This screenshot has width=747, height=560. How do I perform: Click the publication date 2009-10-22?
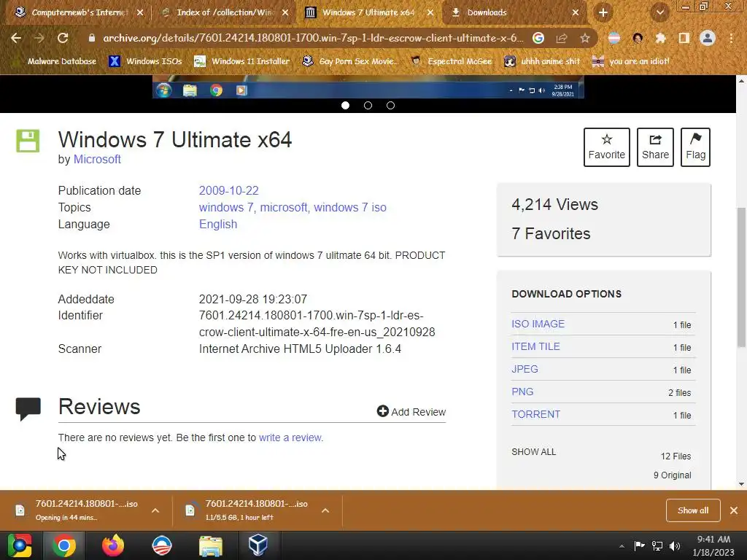[228, 190]
